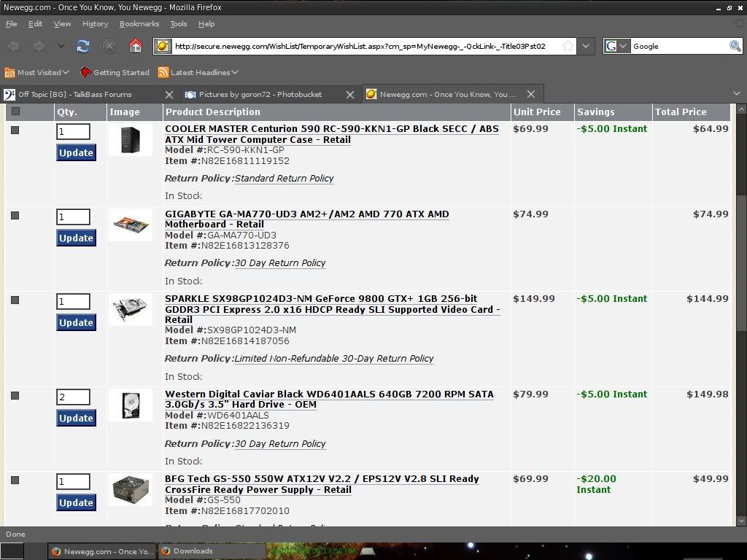Close the Newegg.com tab
Viewport: 747px width, 560px height.
coord(531,94)
